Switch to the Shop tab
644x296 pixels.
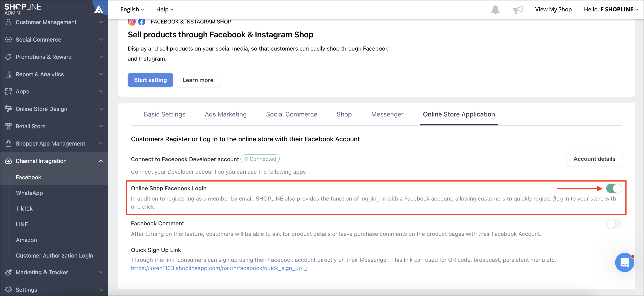[x=344, y=114]
